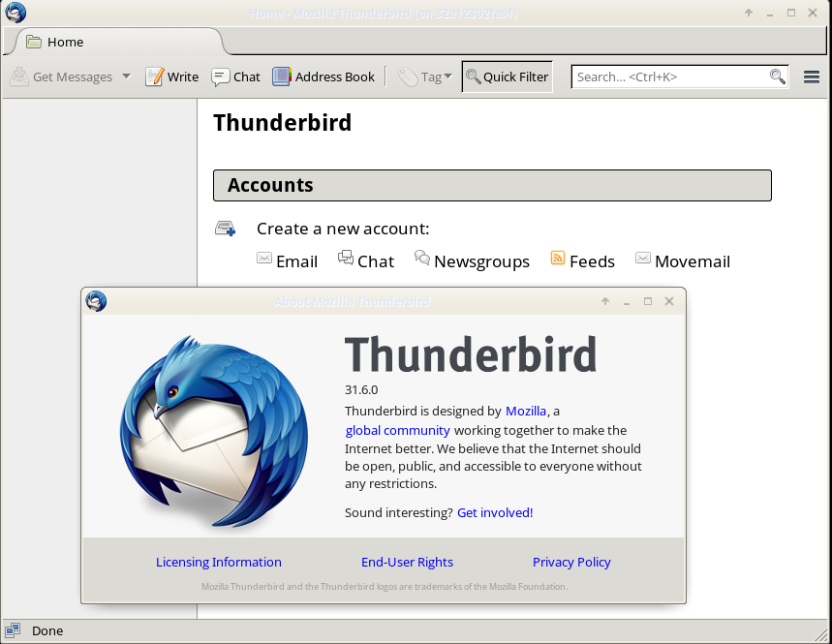View the Privacy Policy
Viewport: 832px width, 644px height.
point(571,562)
